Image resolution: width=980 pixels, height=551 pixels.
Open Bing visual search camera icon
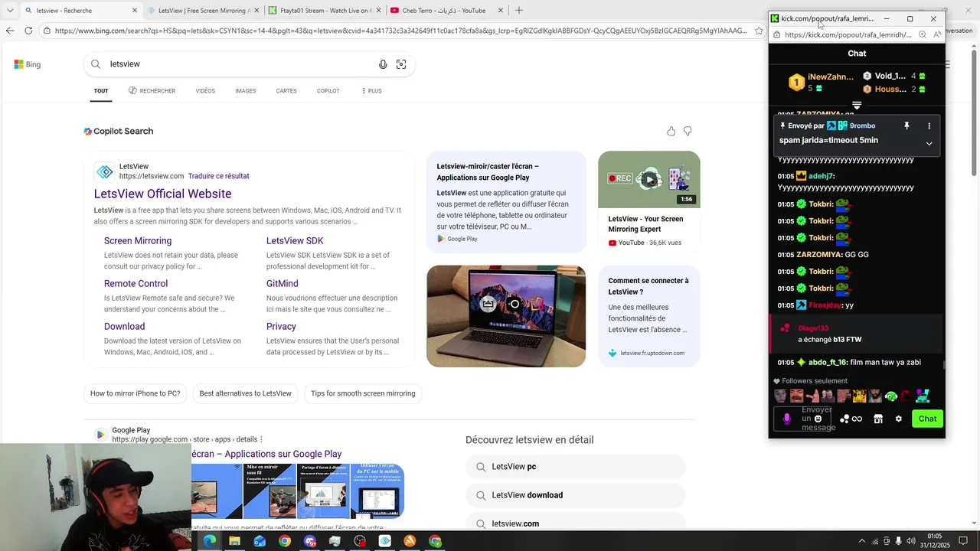point(401,64)
